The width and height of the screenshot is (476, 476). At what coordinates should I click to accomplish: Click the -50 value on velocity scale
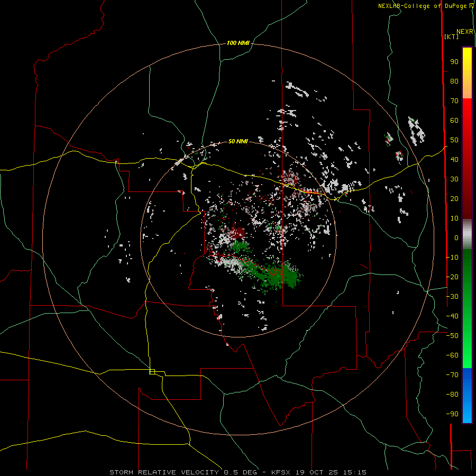452,336
